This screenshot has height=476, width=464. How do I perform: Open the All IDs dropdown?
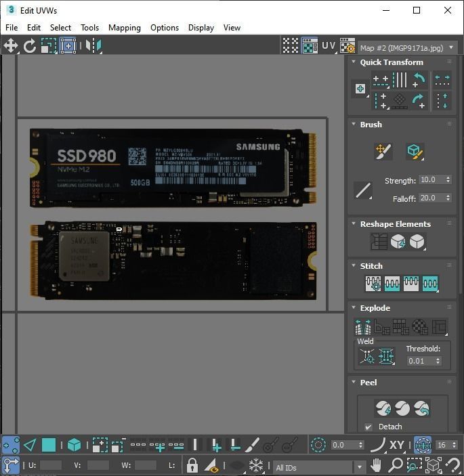(x=320, y=467)
